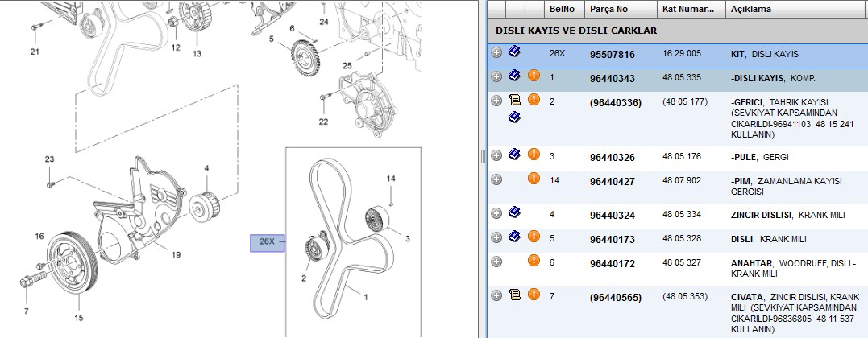This screenshot has height=338, width=868.
Task: Select part number 95507816
Action: pos(613,55)
